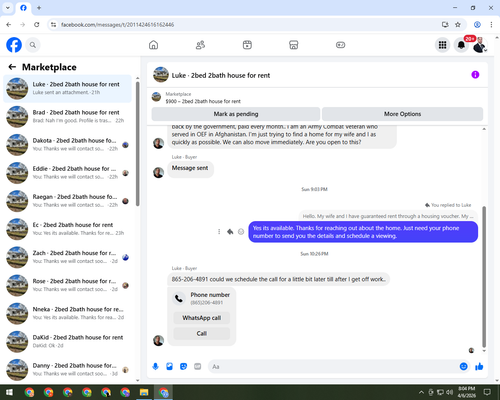
Task: Open the Reels video icon
Action: coord(247,45)
